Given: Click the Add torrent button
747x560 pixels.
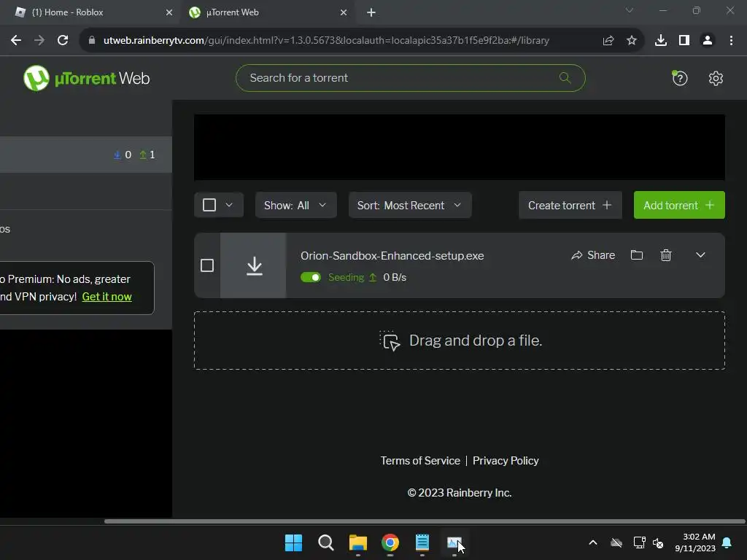Looking at the screenshot, I should (679, 205).
